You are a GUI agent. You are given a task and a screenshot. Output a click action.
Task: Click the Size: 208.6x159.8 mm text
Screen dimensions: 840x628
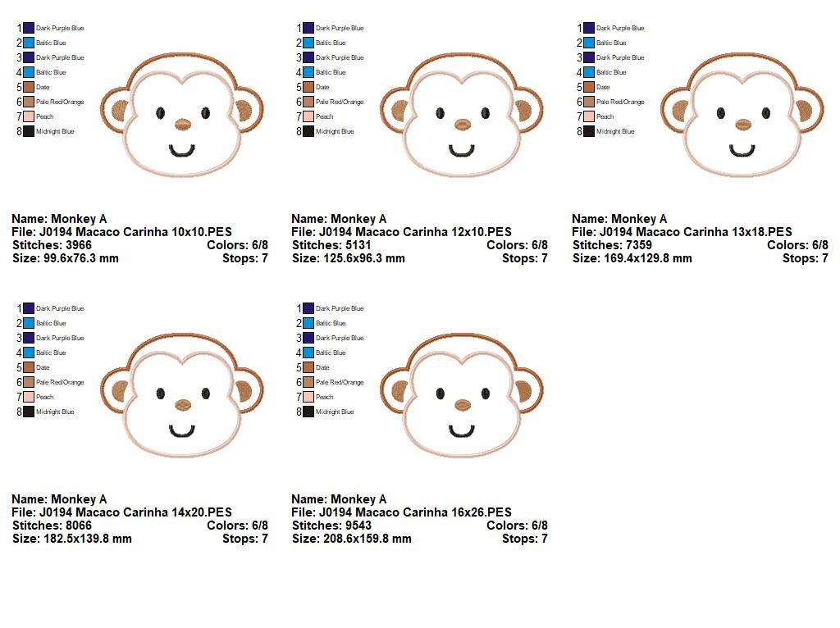point(352,539)
